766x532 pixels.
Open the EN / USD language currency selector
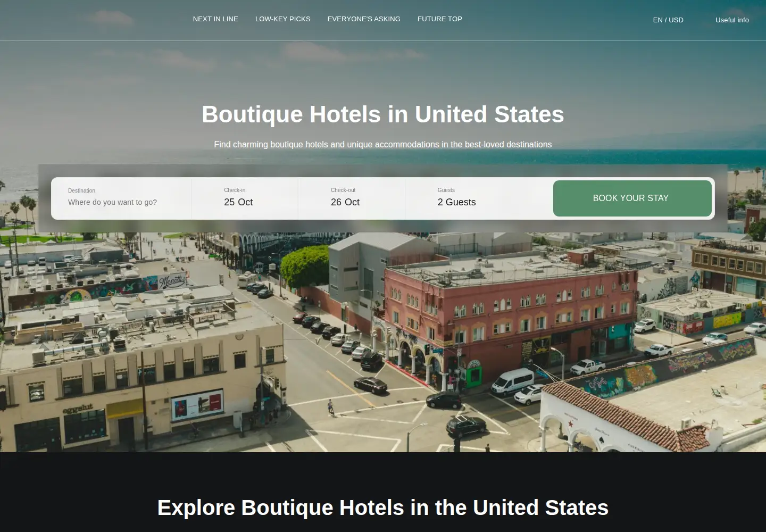668,20
